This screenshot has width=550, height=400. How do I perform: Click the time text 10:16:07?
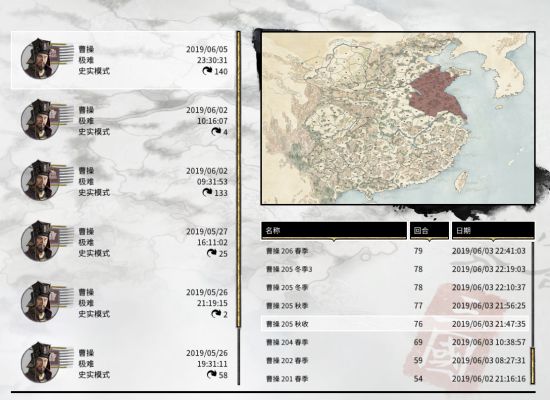[x=212, y=121]
